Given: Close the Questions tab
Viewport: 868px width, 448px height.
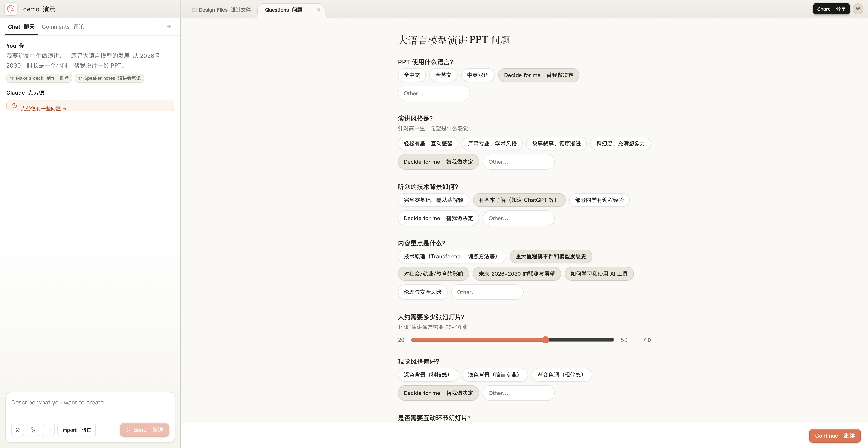Looking at the screenshot, I should tap(318, 10).
